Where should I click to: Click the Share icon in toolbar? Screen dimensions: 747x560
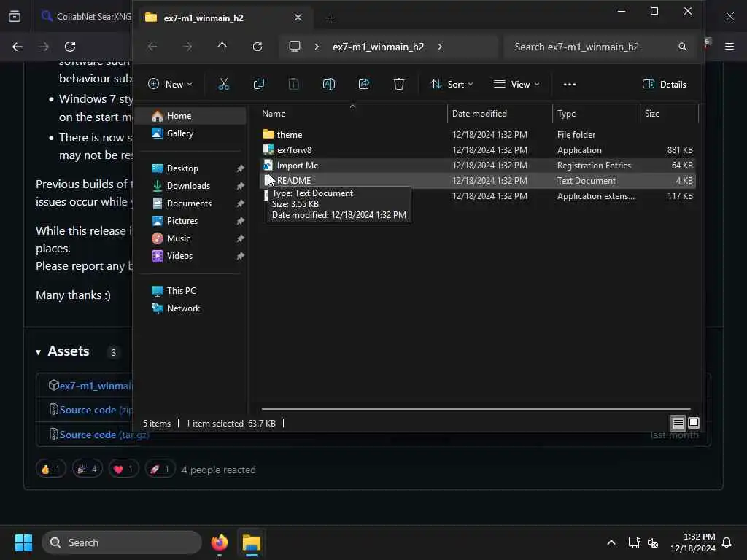(x=364, y=85)
